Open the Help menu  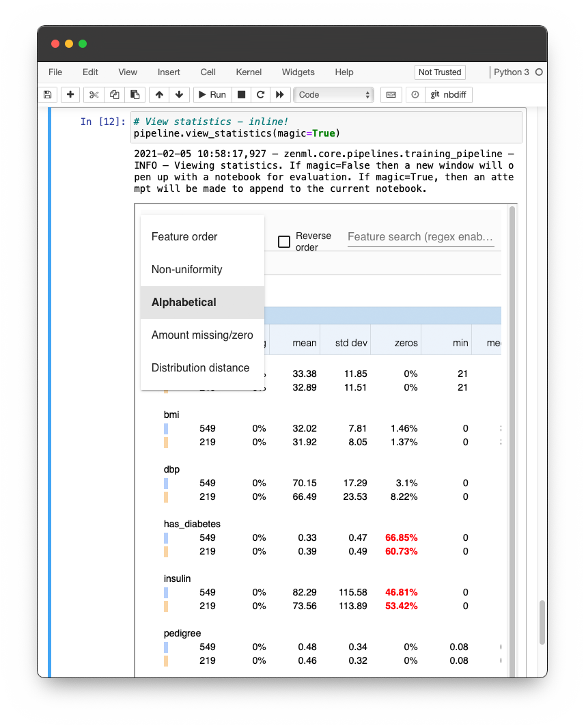344,72
